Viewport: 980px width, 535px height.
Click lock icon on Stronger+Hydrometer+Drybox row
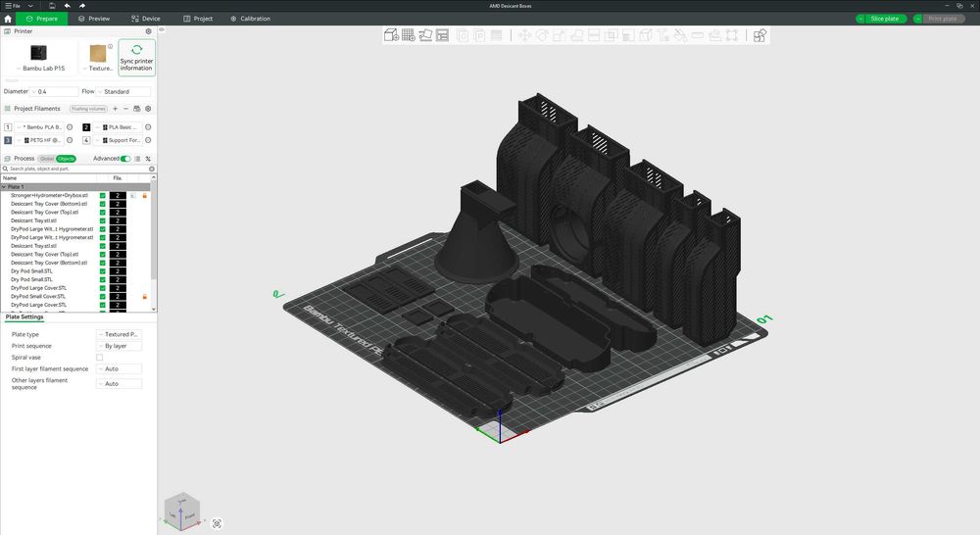click(144, 196)
